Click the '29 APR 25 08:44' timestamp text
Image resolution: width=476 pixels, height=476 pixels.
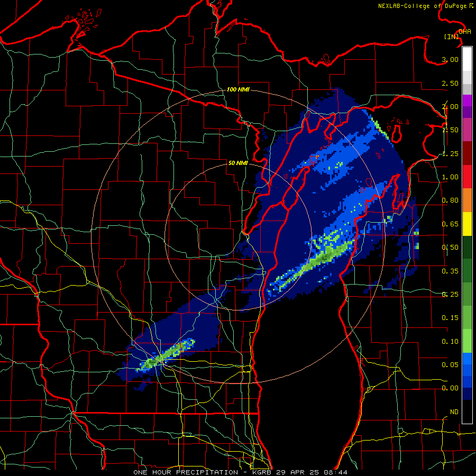[312, 472]
